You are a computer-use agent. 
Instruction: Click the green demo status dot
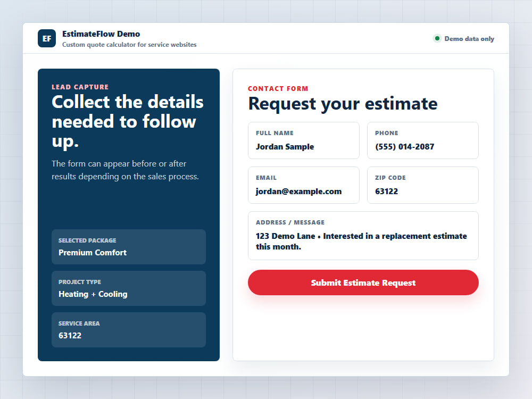pos(437,38)
